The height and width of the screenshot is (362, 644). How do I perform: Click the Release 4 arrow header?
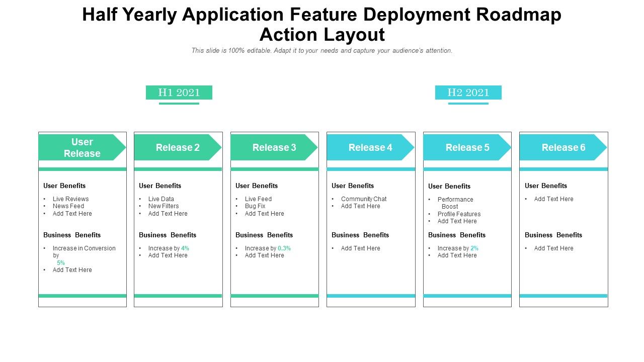[x=370, y=147]
